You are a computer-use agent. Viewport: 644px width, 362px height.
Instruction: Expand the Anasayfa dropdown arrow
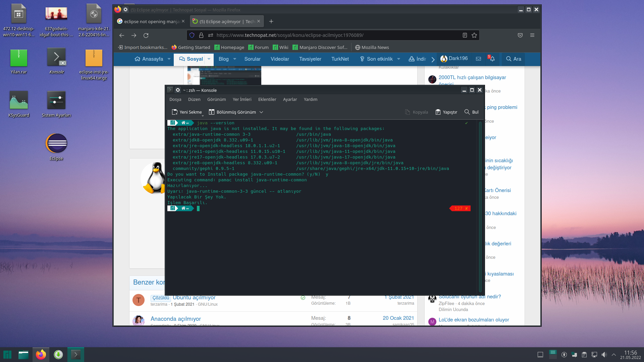point(169,59)
